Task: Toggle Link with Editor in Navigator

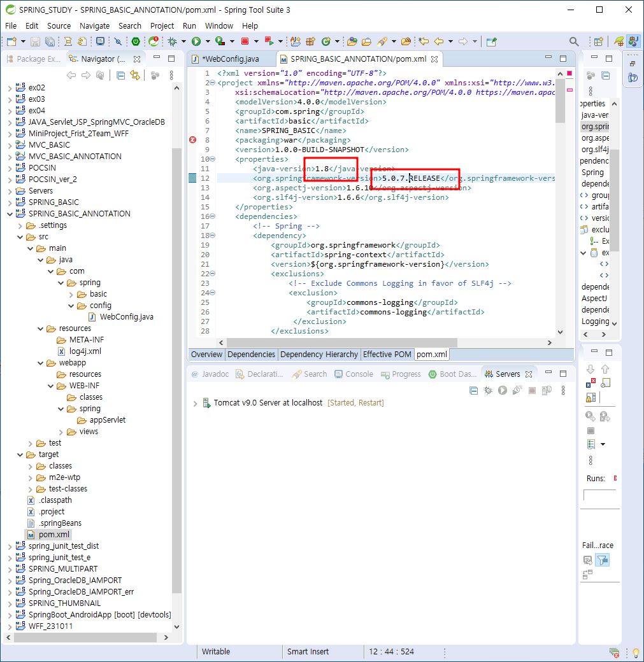Action: 135,75
